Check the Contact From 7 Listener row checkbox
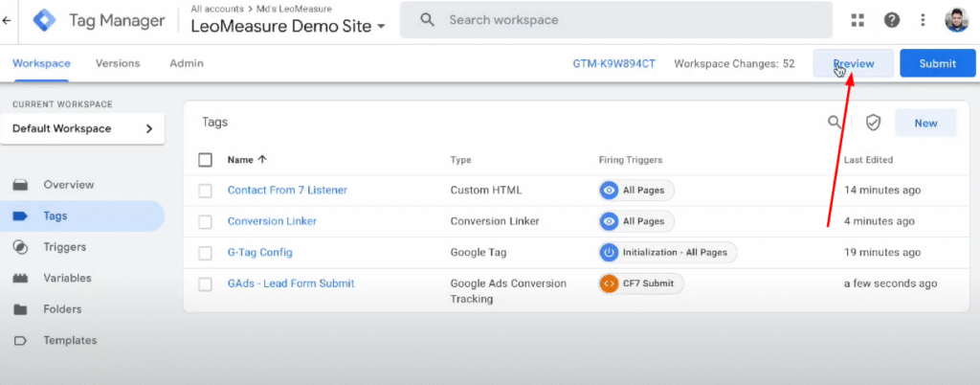 [x=205, y=191]
